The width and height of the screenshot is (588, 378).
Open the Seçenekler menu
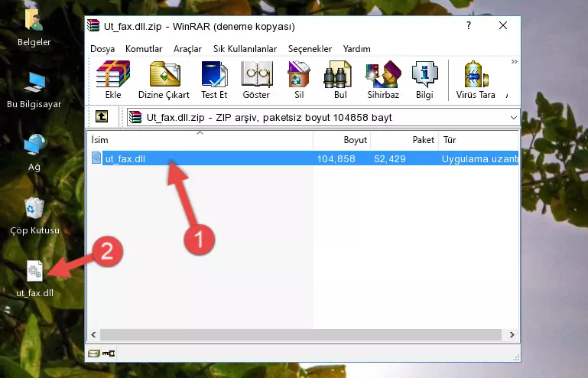(310, 49)
